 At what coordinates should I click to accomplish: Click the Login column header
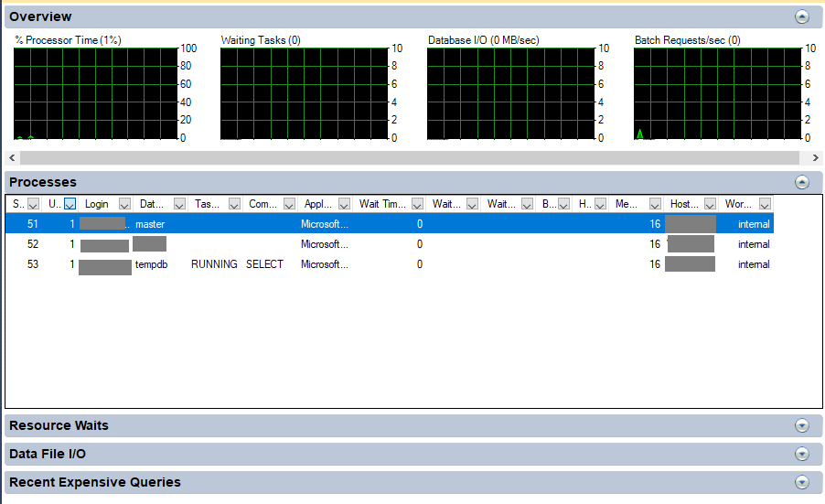97,204
